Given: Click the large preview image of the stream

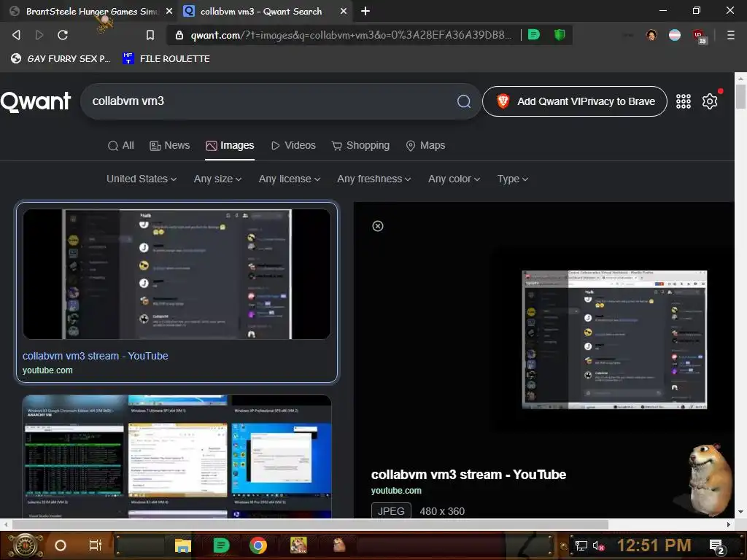Looking at the screenshot, I should (x=614, y=340).
